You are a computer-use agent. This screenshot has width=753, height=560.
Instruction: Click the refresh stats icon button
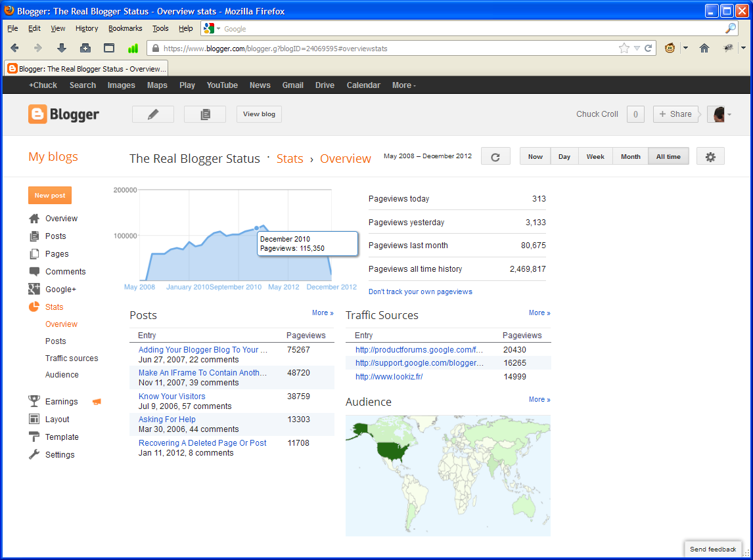click(x=495, y=157)
